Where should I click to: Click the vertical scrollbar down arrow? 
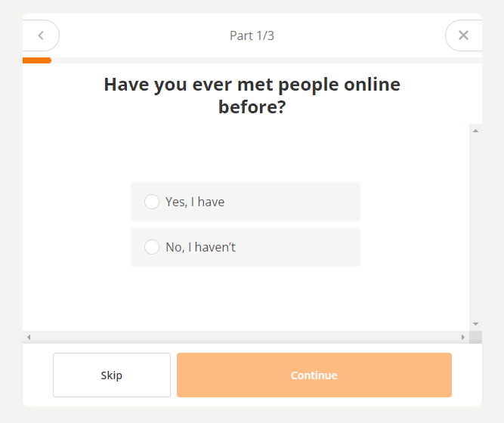(x=475, y=324)
